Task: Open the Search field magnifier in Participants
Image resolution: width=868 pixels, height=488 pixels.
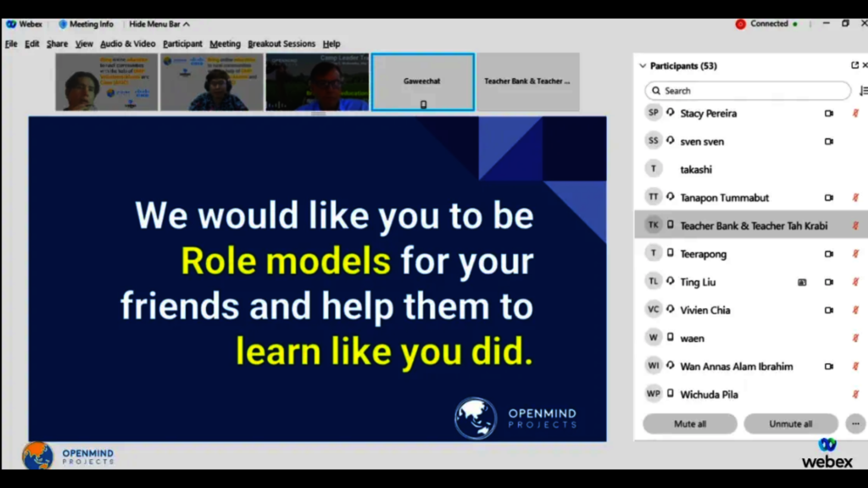Action: tap(657, 91)
